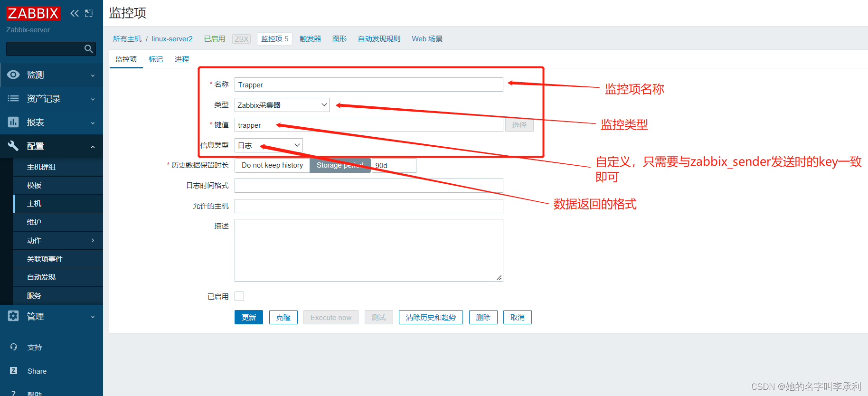The image size is (868, 396).
Task: Click the 测试 button
Action: coord(379,317)
